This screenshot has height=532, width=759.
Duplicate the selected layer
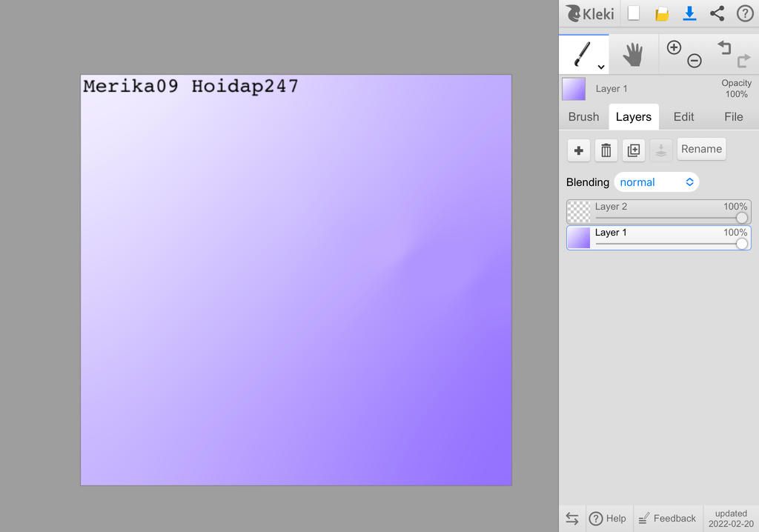point(634,150)
